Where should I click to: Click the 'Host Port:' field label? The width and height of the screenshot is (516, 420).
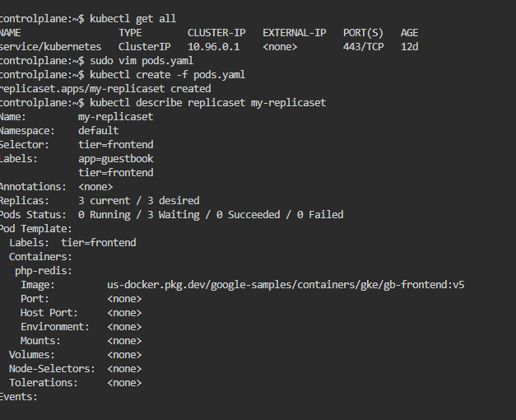pos(49,312)
